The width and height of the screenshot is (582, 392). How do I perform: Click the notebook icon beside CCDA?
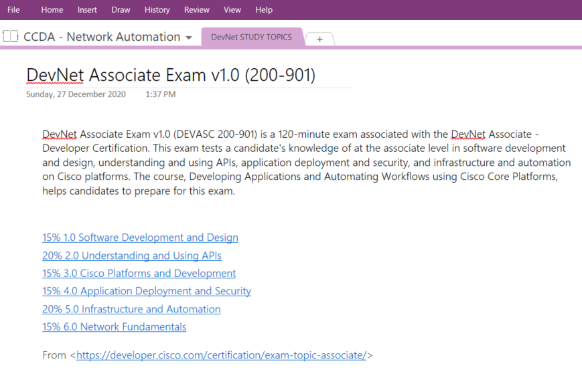click(x=11, y=36)
